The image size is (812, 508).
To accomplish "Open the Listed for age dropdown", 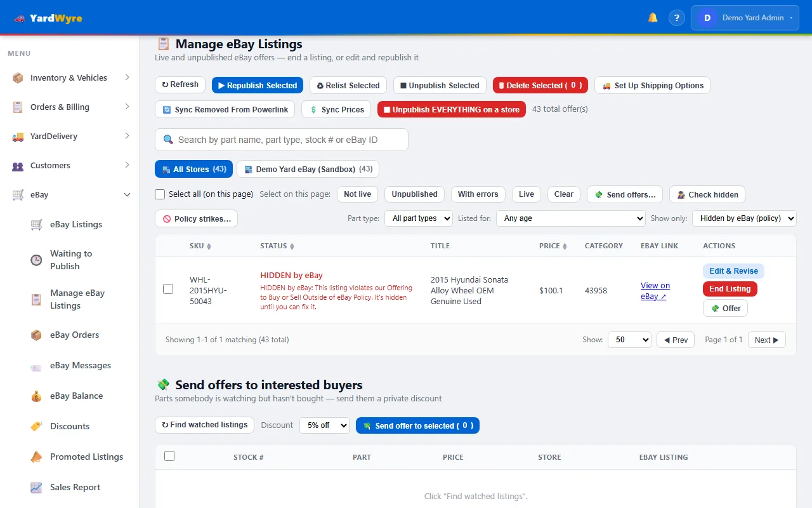I will (570, 218).
